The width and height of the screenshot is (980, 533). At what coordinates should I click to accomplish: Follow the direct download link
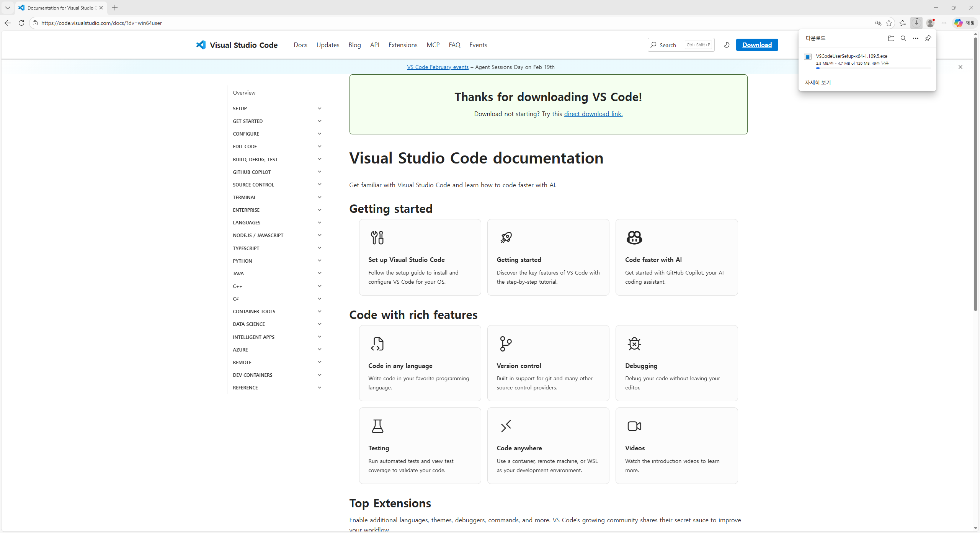point(593,114)
